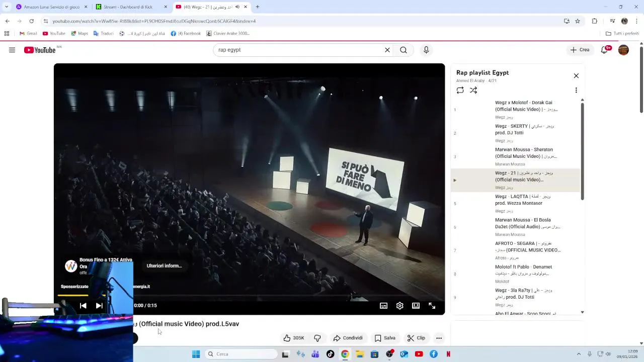Open YouTube notifications bell
644x362 pixels.
tap(605, 50)
